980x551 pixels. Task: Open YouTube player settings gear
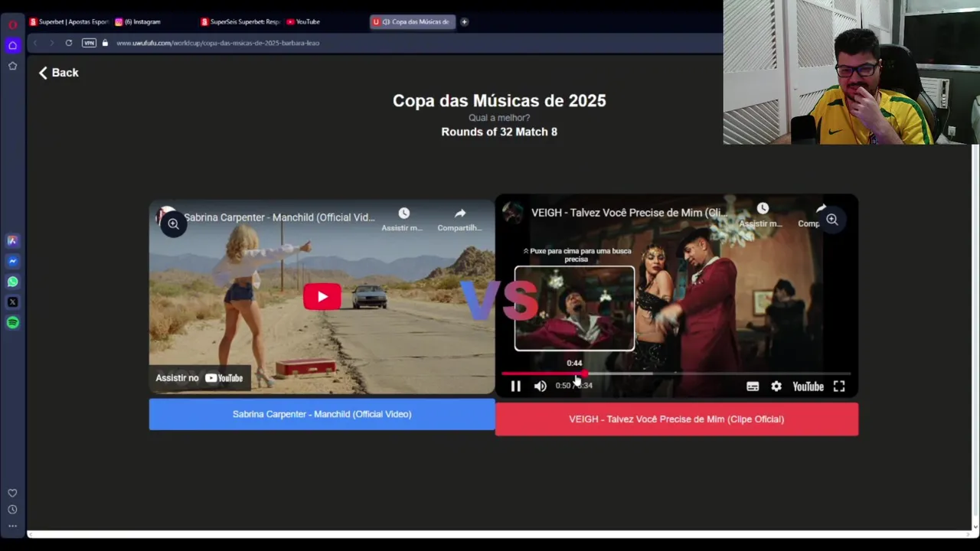pyautogui.click(x=776, y=386)
